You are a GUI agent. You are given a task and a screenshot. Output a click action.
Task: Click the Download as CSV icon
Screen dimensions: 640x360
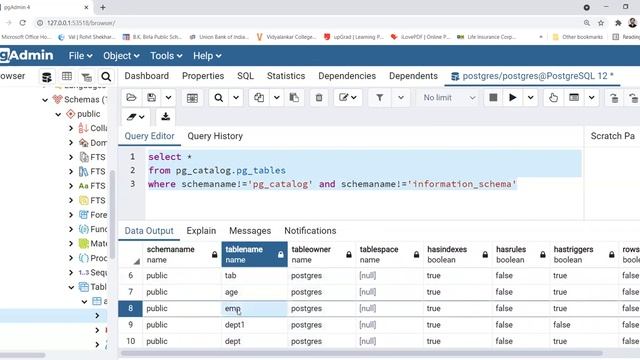(x=165, y=117)
